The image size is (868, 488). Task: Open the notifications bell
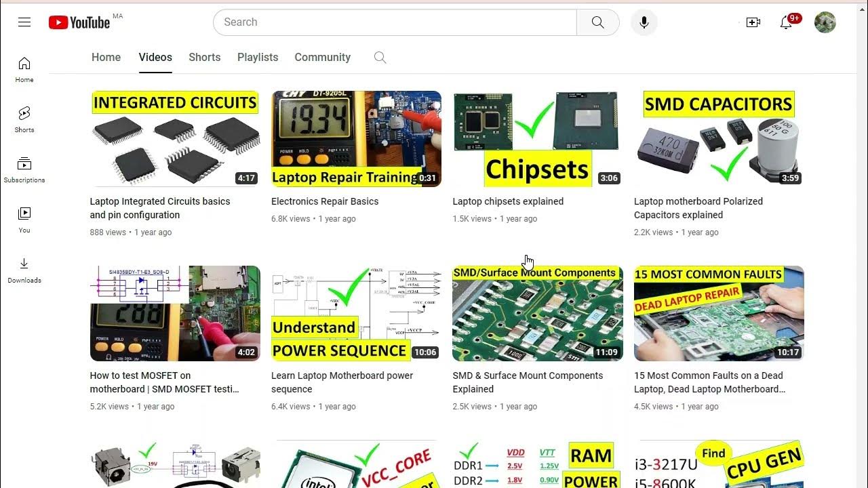pos(787,22)
